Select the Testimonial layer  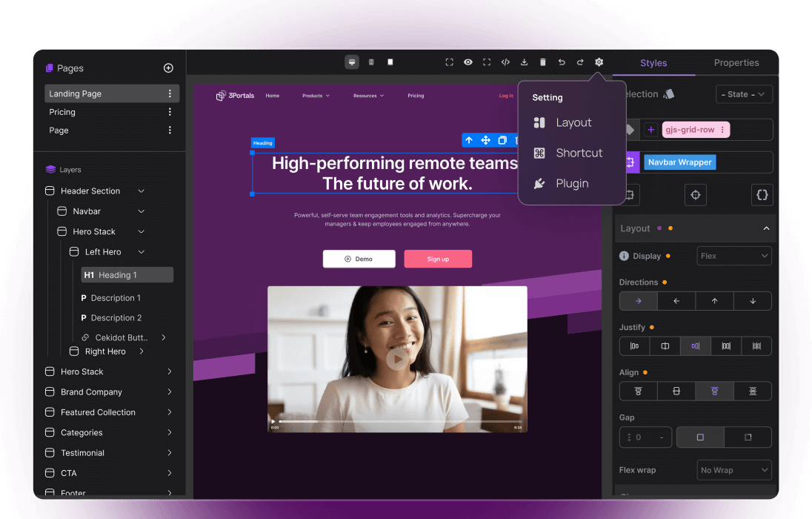coord(82,452)
